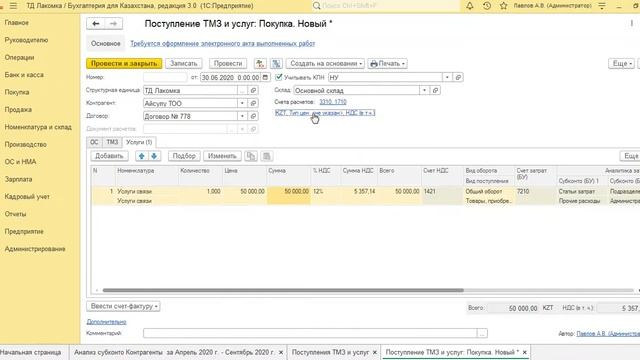Click Подбор button

(x=184, y=156)
